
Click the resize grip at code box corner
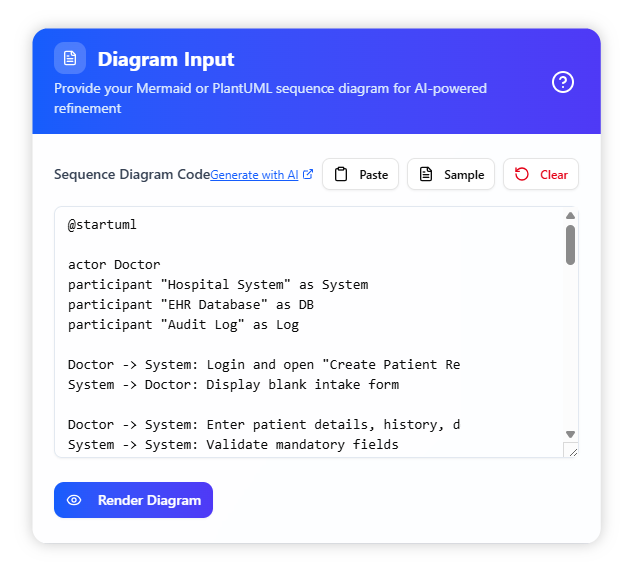[571, 451]
